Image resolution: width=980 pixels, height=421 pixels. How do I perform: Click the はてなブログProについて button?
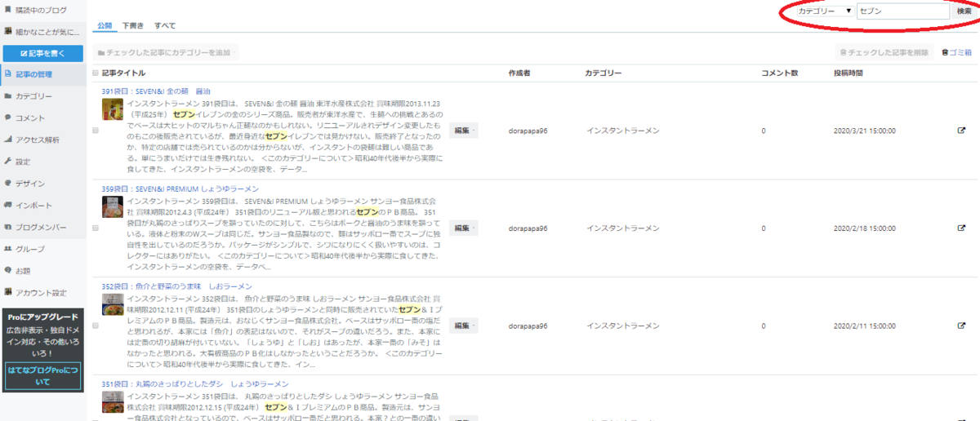[42, 376]
